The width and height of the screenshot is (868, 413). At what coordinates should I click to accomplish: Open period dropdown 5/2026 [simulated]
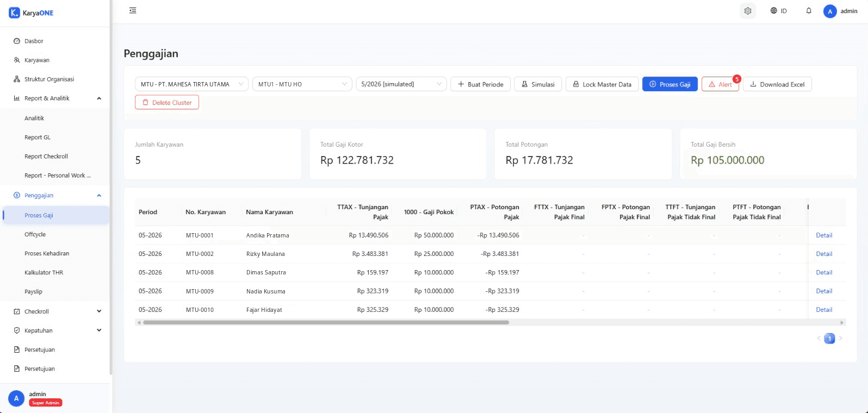tap(401, 84)
